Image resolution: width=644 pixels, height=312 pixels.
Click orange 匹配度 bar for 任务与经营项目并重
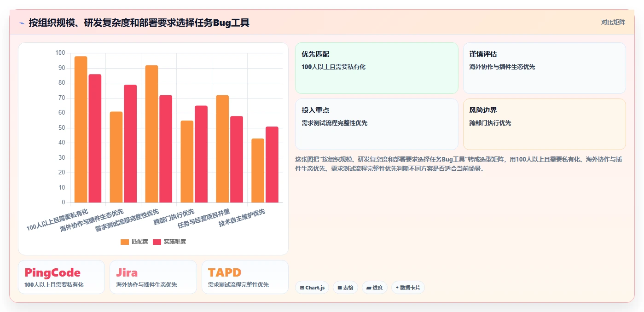[222, 149]
